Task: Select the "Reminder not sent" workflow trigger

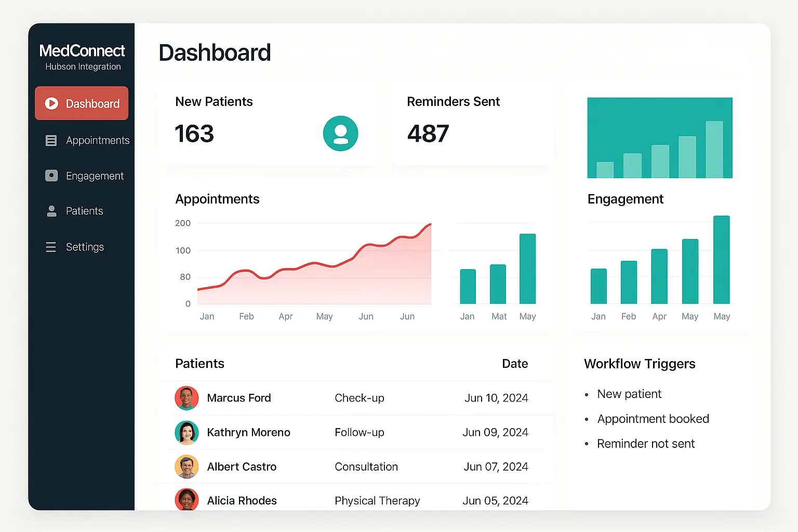Action: pos(645,444)
